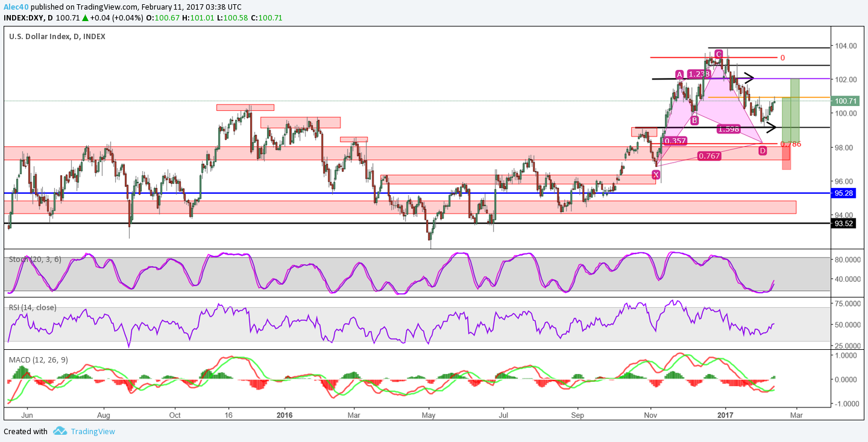This screenshot has width=868, height=442.
Task: Click the 2017 label on time axis
Action: pos(725,416)
